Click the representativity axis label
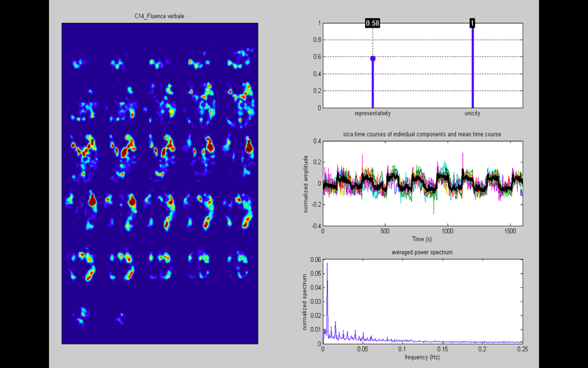Image resolution: width=588 pixels, height=368 pixels. pos(372,113)
